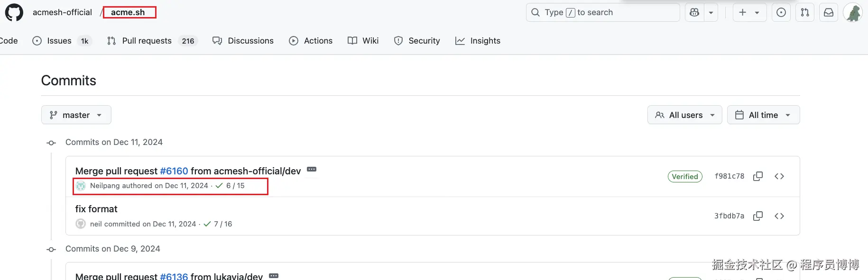
Task: Copy full SHA for commit 3fbdb7a
Action: pos(758,216)
